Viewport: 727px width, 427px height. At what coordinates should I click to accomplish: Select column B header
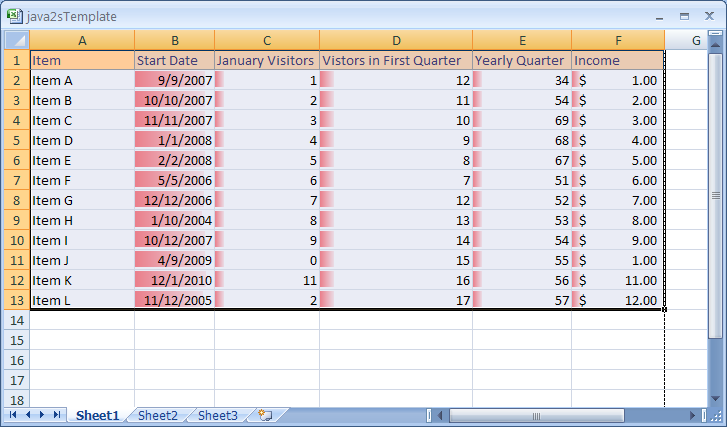(175, 40)
